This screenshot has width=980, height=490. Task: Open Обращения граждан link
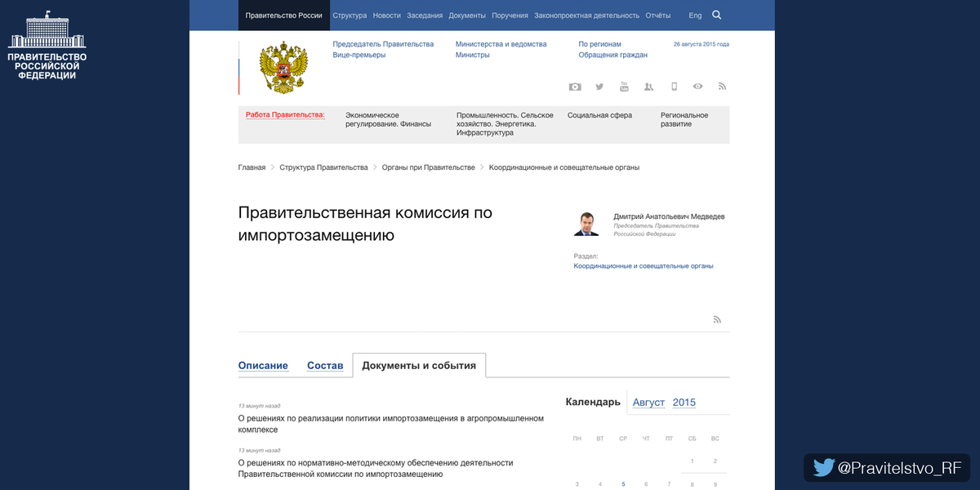click(613, 55)
